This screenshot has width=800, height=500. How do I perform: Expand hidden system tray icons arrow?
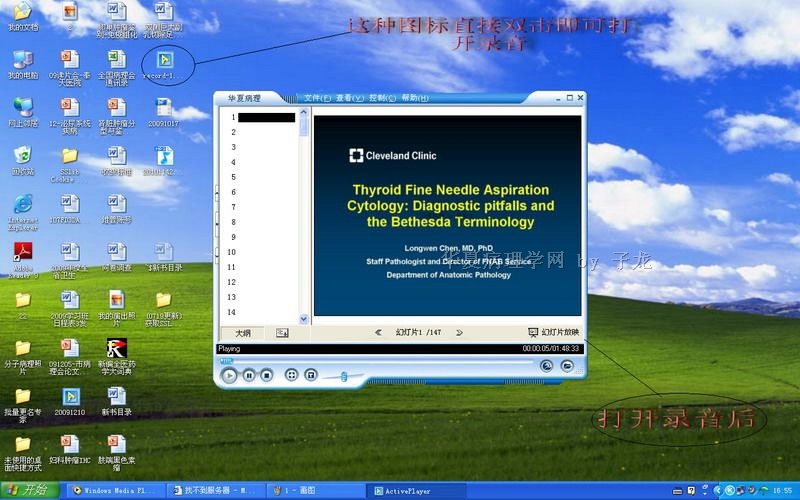[x=718, y=491]
